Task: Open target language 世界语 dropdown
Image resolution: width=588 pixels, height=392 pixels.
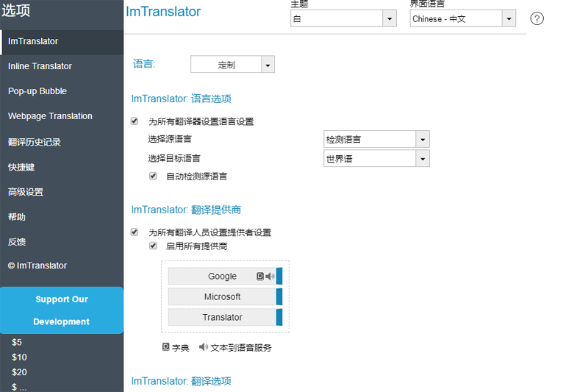Action: coord(376,158)
